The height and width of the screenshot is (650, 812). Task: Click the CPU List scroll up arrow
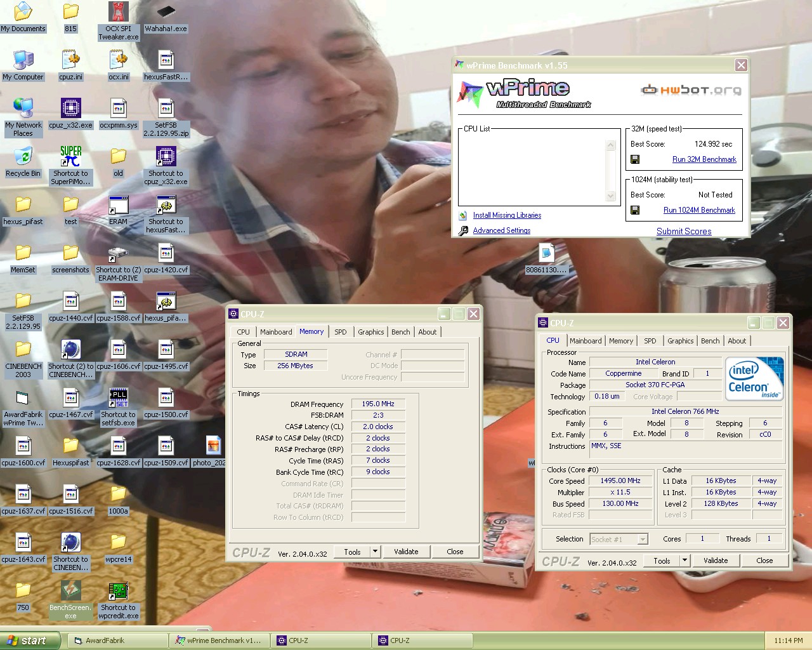tap(611, 145)
